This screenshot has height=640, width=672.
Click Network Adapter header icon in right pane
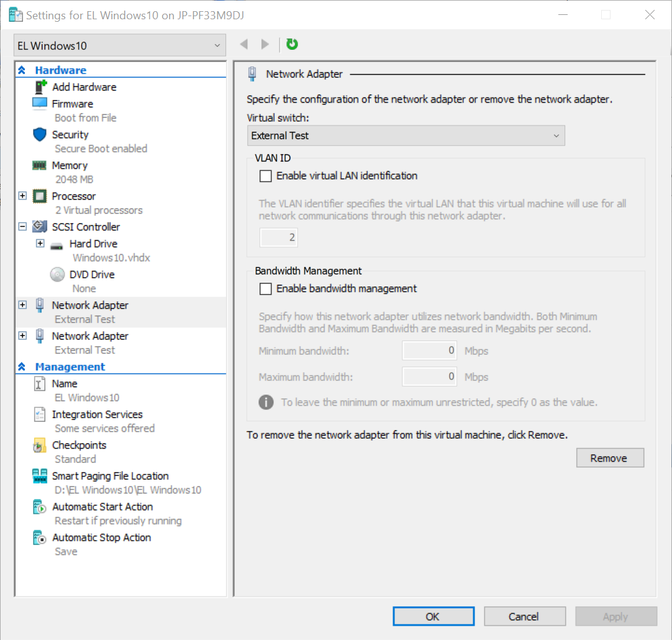click(x=252, y=74)
